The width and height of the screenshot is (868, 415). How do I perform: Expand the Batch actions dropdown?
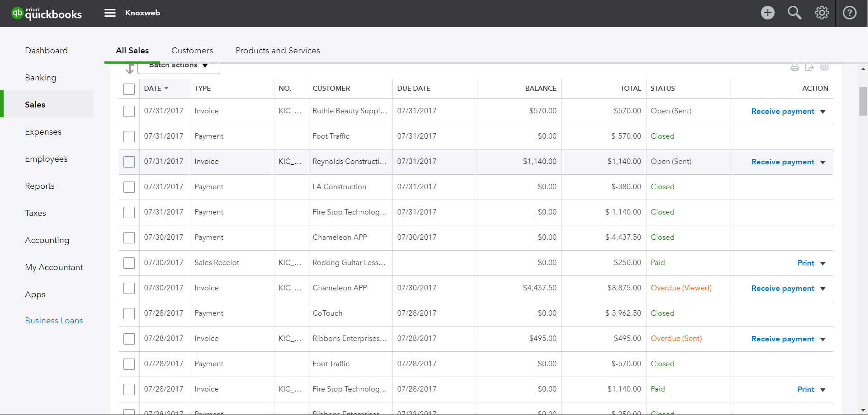(178, 66)
